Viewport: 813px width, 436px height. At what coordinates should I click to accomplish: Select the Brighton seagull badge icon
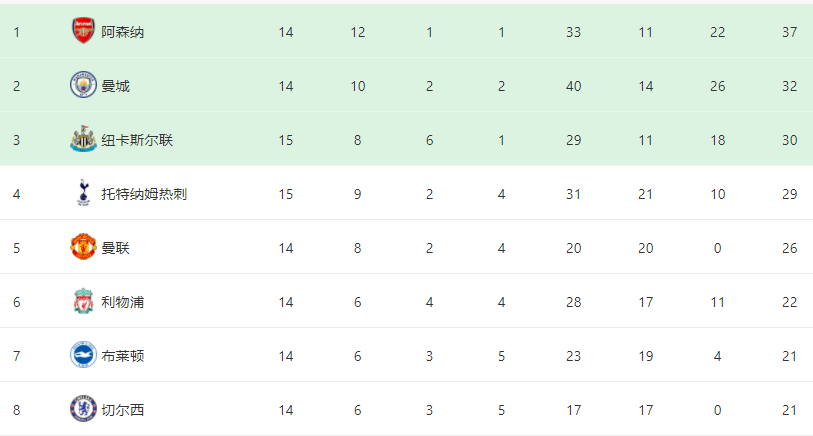tap(83, 355)
